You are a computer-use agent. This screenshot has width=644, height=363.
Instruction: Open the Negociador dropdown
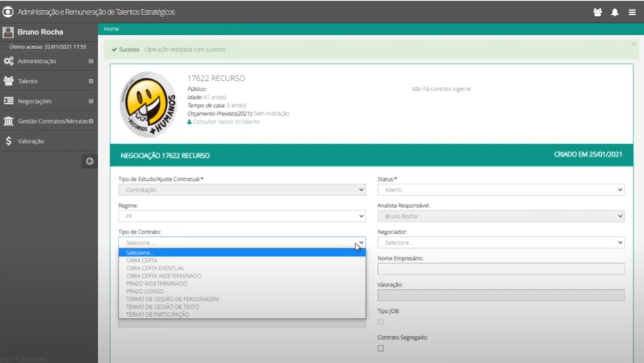[501, 242]
